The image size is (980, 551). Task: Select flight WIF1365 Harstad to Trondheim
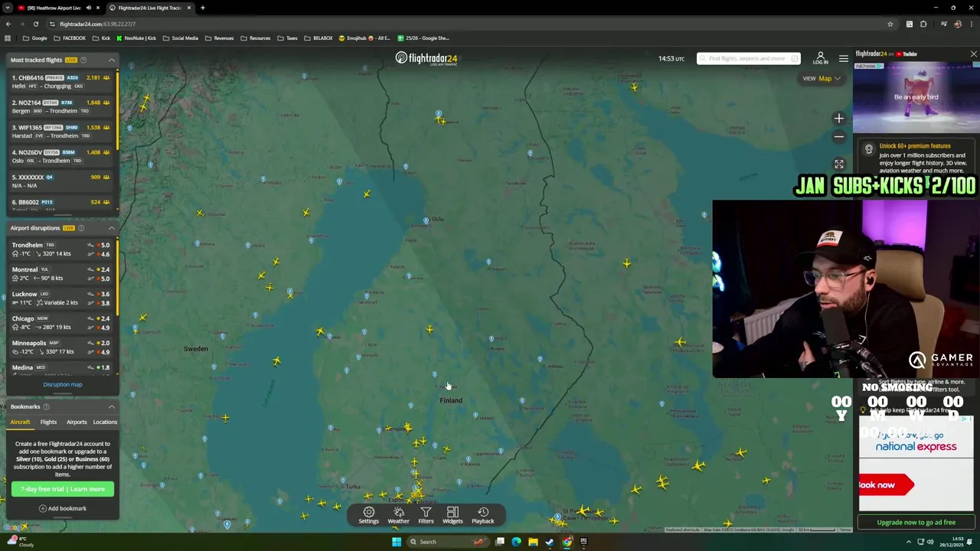[60, 131]
